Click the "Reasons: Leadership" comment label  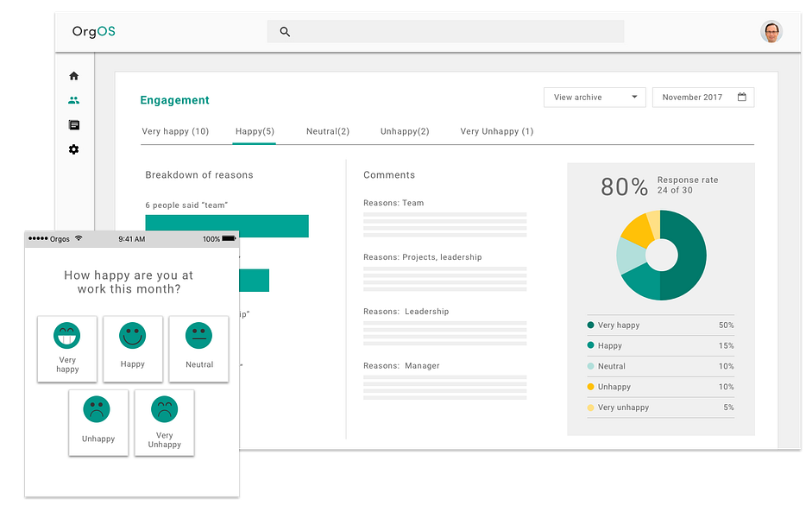coord(406,312)
